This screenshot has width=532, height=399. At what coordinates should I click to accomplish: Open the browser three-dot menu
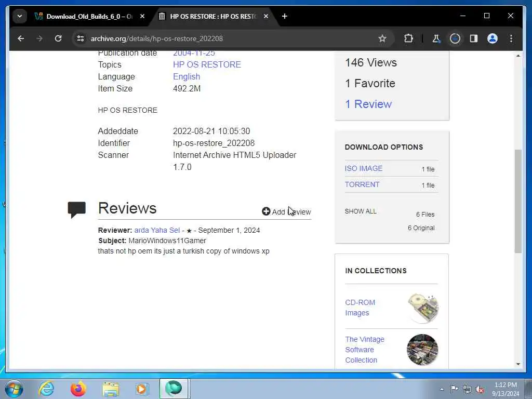[x=511, y=38]
